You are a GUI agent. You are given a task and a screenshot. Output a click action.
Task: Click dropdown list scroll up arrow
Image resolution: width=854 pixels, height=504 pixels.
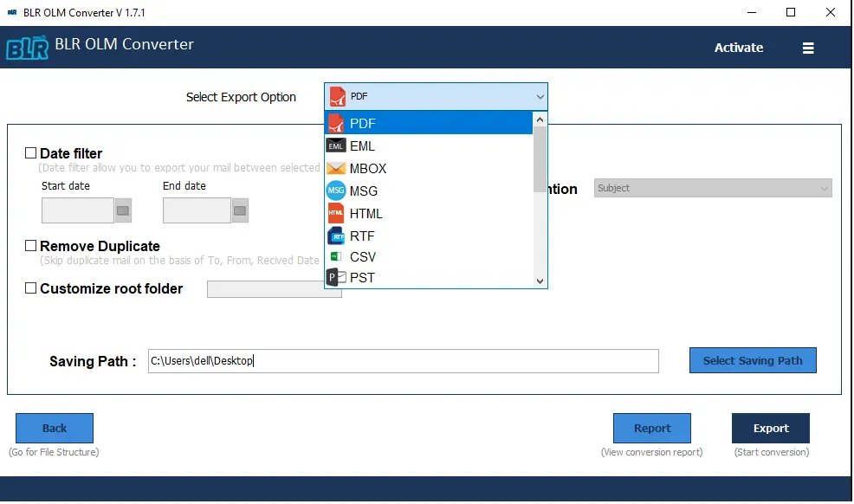pyautogui.click(x=540, y=120)
